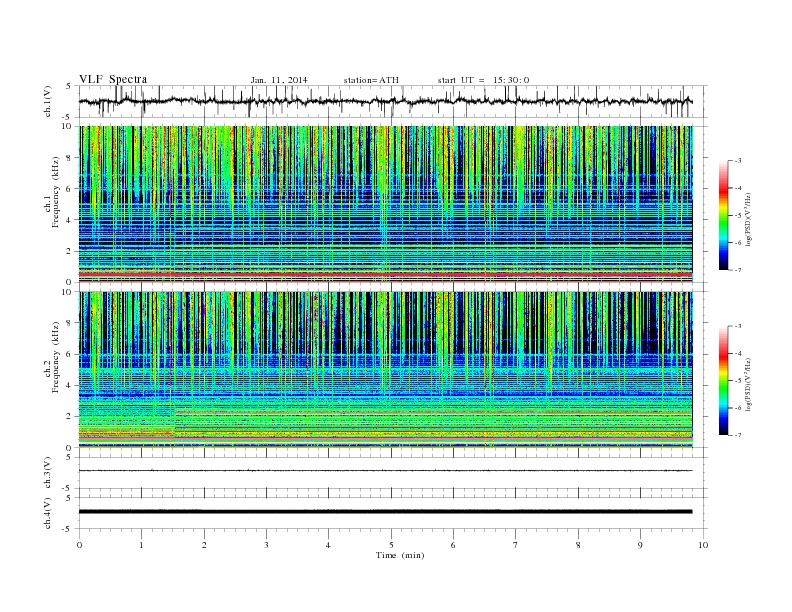Click the ch.1 "Frequency (kHz)" axis label

[55, 192]
